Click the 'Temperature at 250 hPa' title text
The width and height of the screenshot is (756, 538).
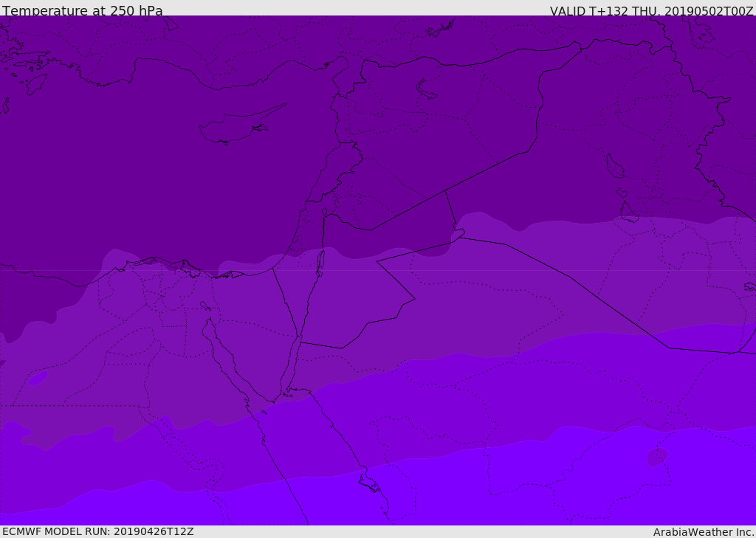83,10
